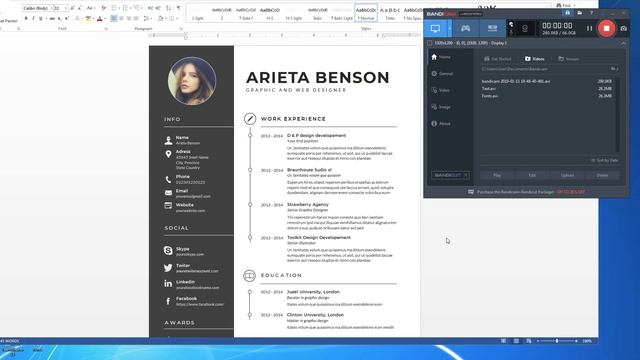Take a screenshot with Bandicam camera icon
This screenshot has width=640, height=360.
(x=624, y=29)
